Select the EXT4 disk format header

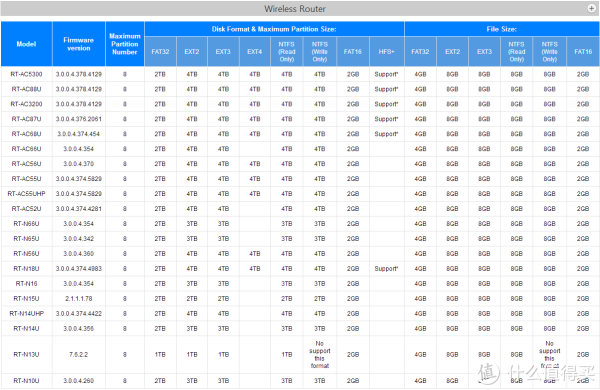[x=254, y=52]
